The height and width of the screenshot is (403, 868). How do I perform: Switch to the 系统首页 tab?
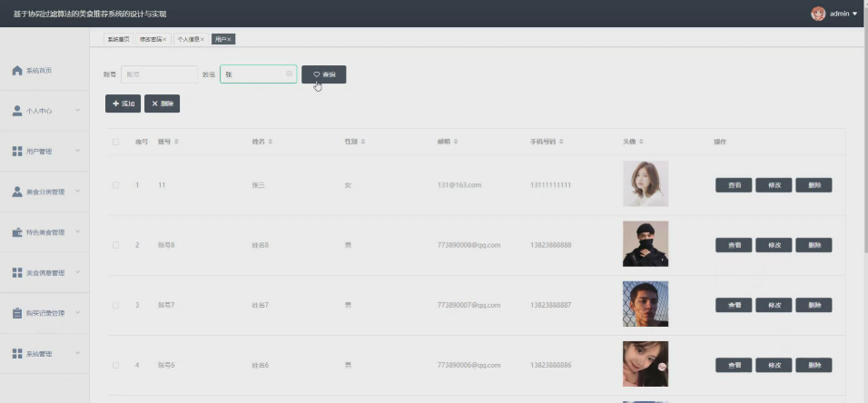(118, 39)
